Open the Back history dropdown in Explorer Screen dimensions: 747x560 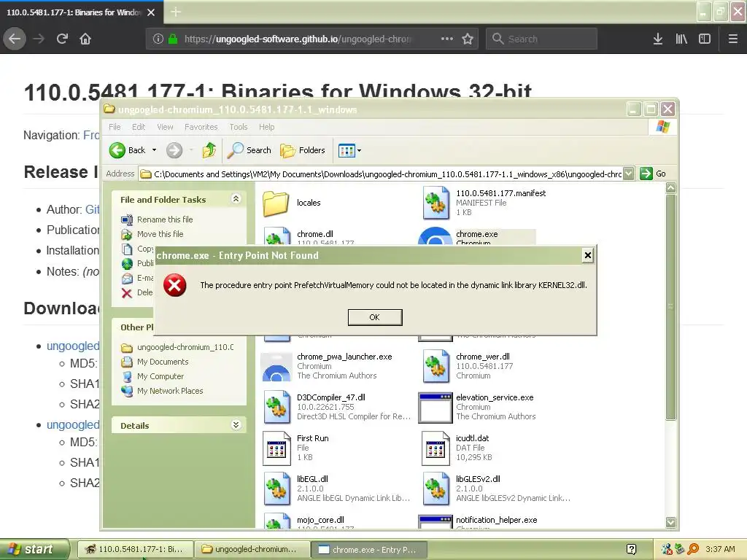pos(155,150)
